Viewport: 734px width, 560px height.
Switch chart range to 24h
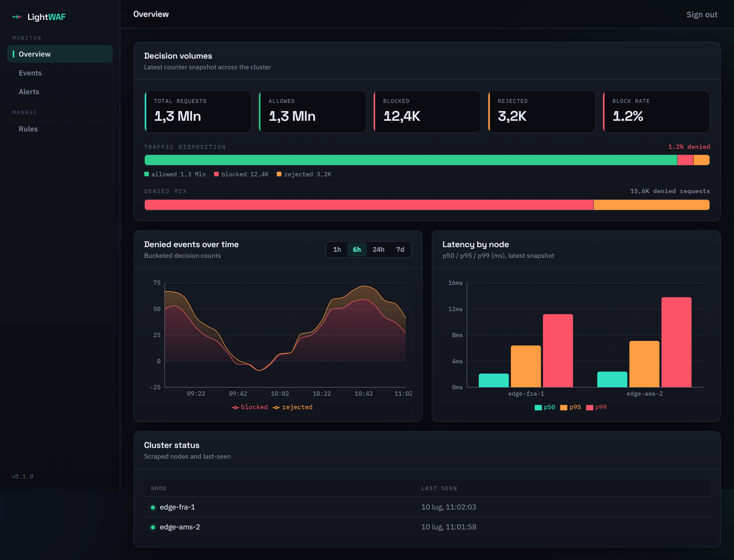pos(378,249)
